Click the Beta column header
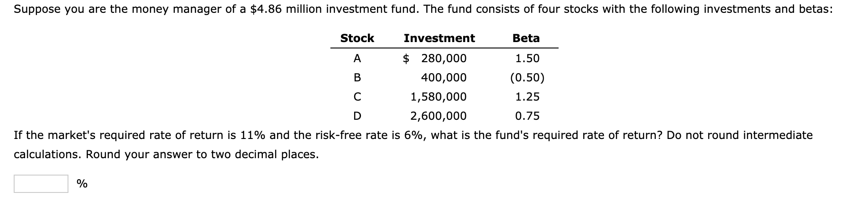Screen dimensions: 868x224 (x=526, y=38)
